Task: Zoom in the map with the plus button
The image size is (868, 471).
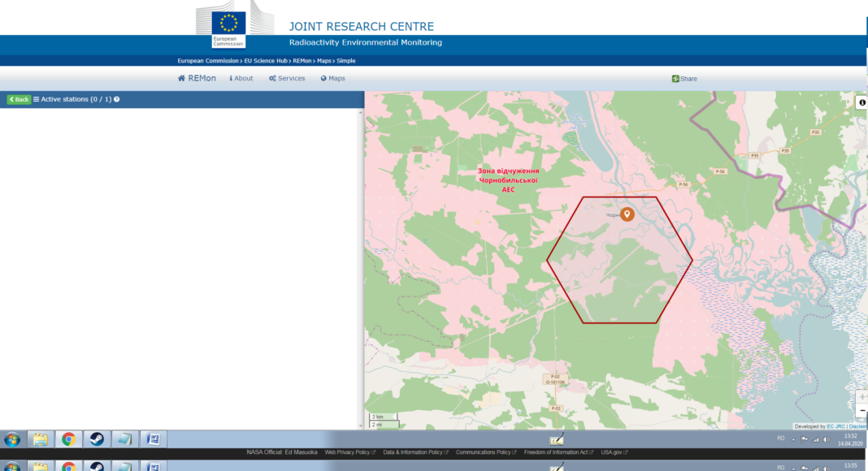Action: [x=862, y=396]
